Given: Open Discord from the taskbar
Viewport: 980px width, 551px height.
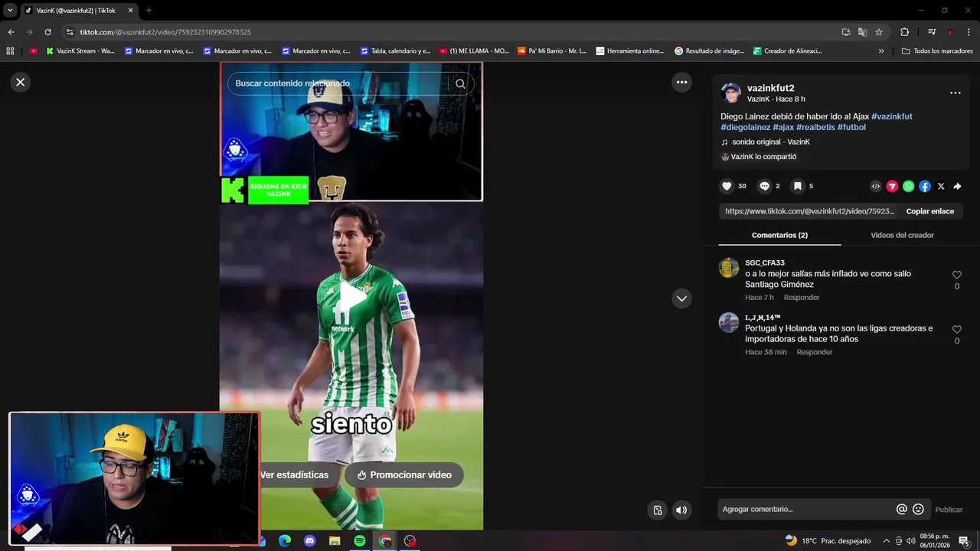Looking at the screenshot, I should click(309, 541).
